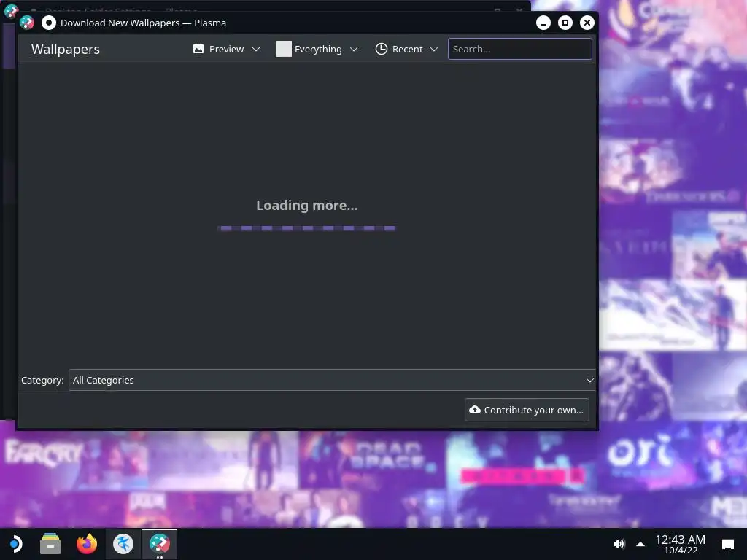
Task: Click the clock icon beside Recent
Action: [x=381, y=49]
